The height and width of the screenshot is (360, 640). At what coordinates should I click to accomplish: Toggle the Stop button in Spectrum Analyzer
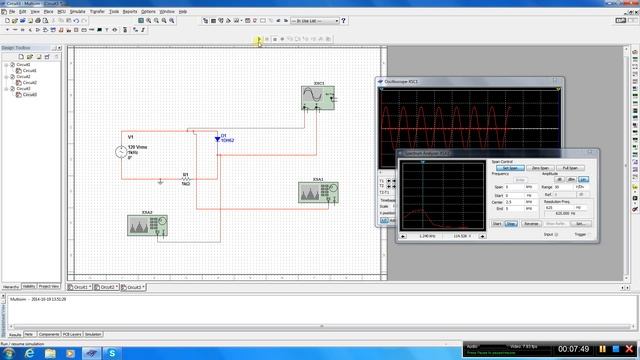pos(511,224)
